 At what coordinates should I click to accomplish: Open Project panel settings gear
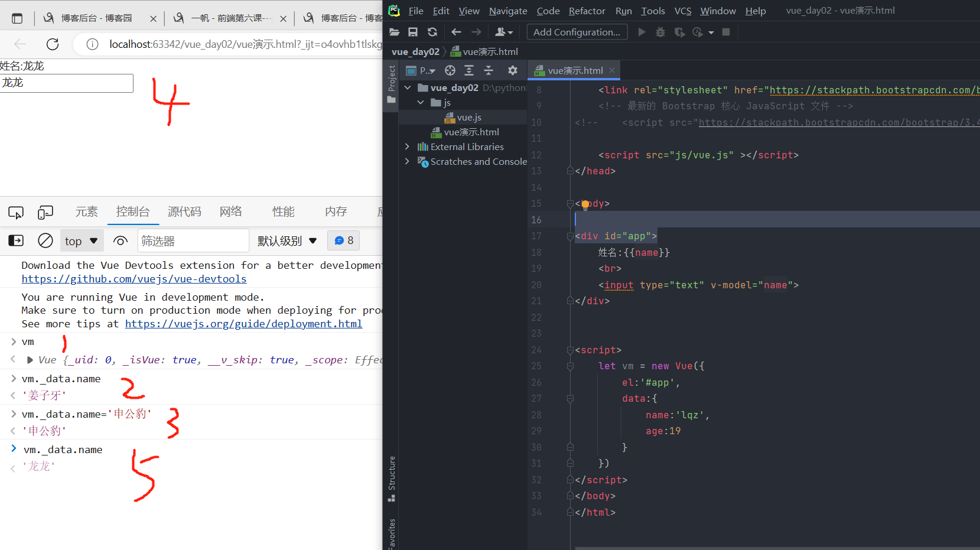[513, 71]
